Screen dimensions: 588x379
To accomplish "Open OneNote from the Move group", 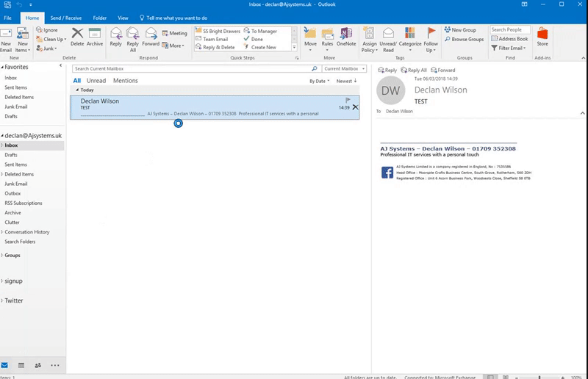I will tap(345, 37).
